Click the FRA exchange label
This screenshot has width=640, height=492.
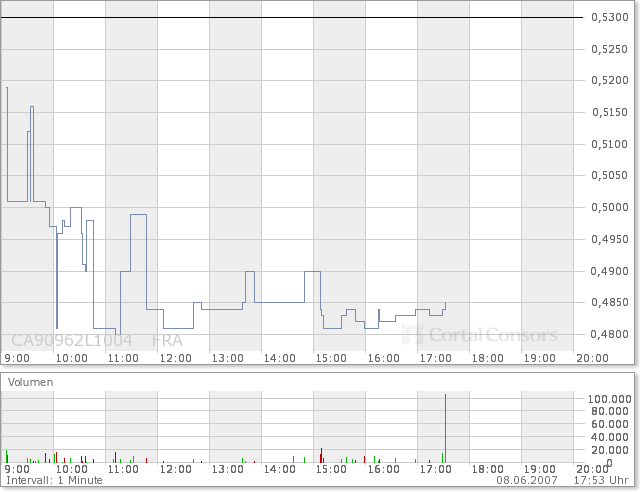click(x=166, y=340)
